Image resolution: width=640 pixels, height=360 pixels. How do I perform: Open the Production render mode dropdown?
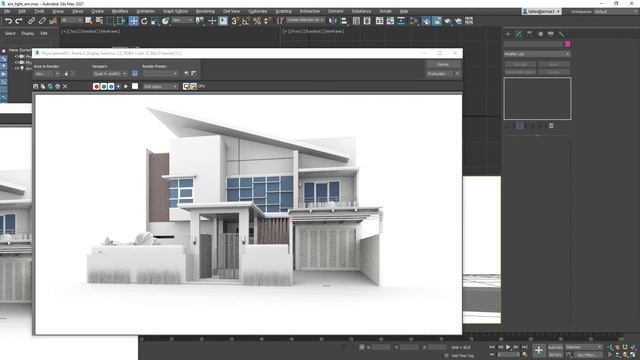443,74
